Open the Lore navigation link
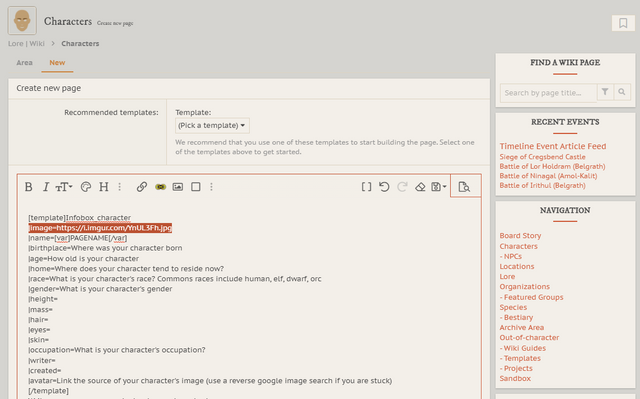The width and height of the screenshot is (640, 399). (507, 277)
